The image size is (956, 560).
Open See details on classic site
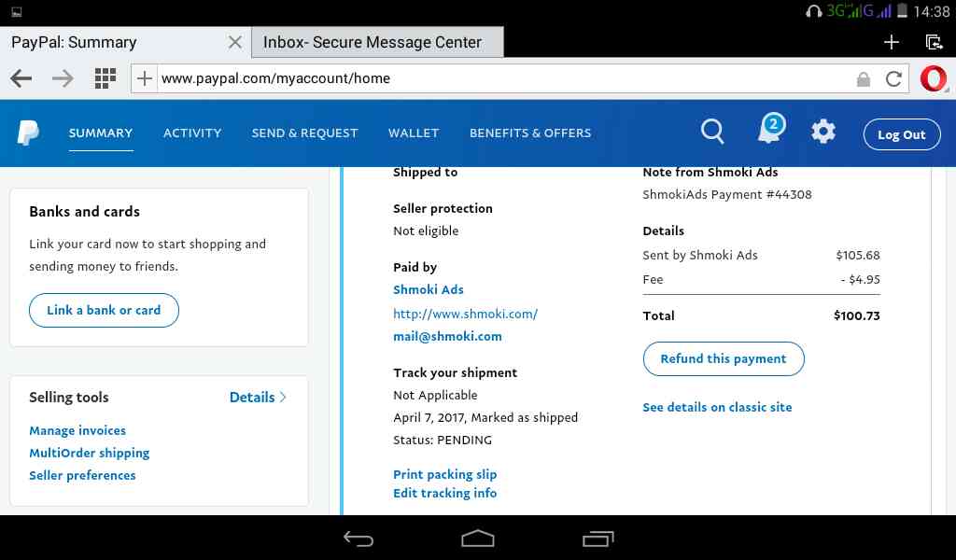click(718, 407)
